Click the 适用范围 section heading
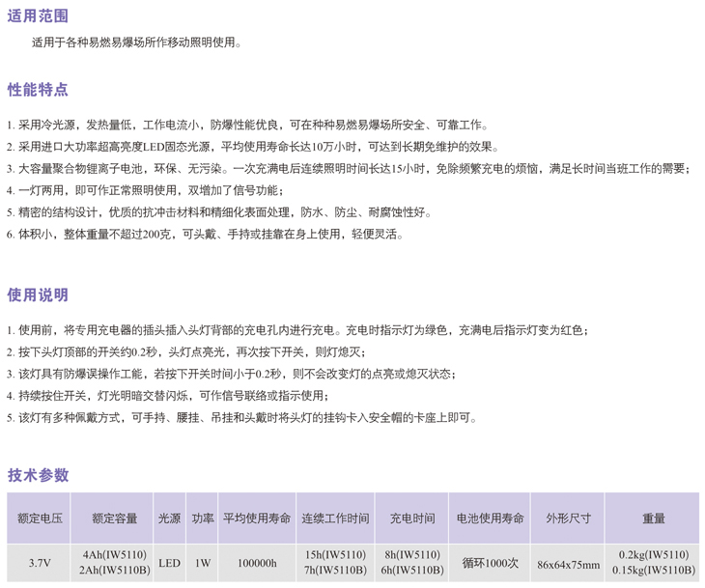This screenshot has width=705, height=588. coord(38,17)
